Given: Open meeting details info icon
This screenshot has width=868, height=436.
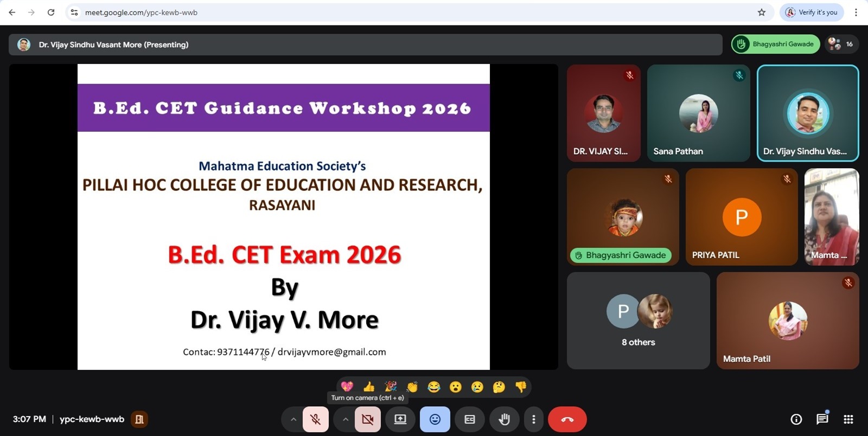Looking at the screenshot, I should click(x=796, y=419).
